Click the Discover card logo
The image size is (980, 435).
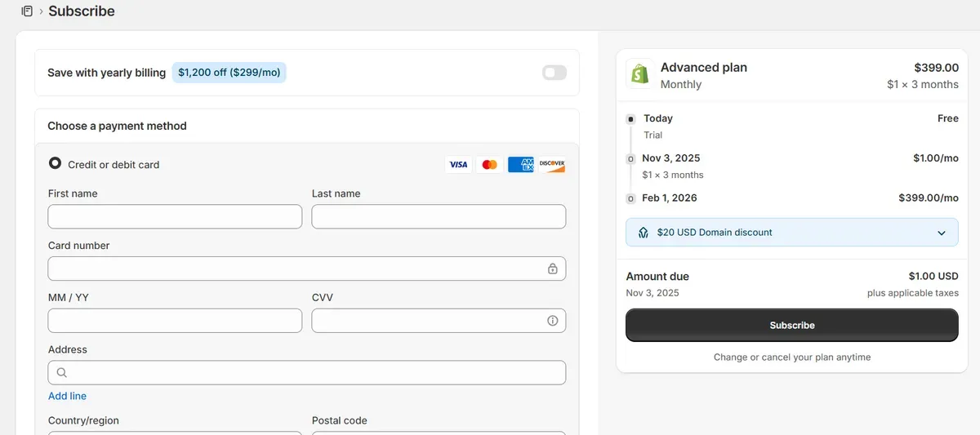tap(552, 165)
